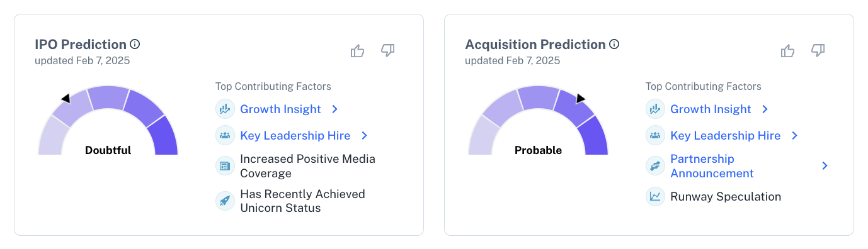This screenshot has width=868, height=249.
Task: Click the Runway Speculation chart icon
Action: [x=655, y=197]
